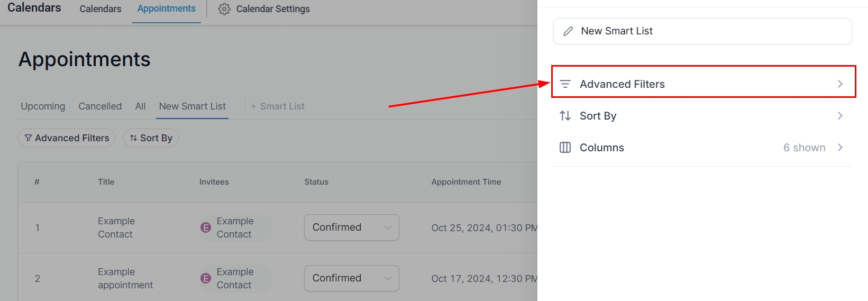Expand the Sort By chevron in side panel
This screenshot has width=868, height=301.
click(840, 116)
